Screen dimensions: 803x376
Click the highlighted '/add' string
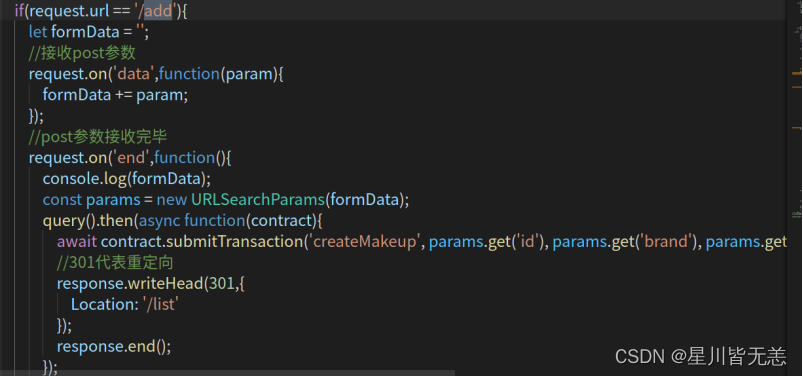(158, 11)
